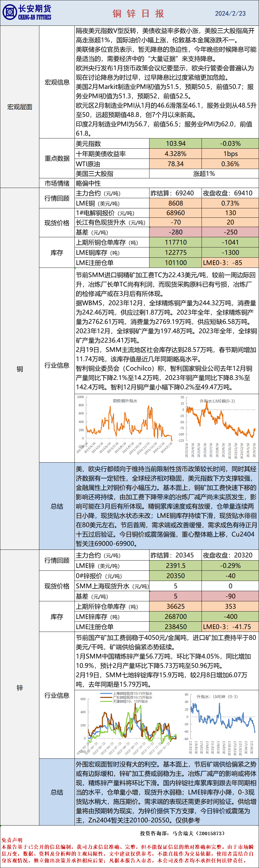The width and height of the screenshot is (259, 868).
Task: Click the 0#锌报价 change -40
Action: (230, 576)
